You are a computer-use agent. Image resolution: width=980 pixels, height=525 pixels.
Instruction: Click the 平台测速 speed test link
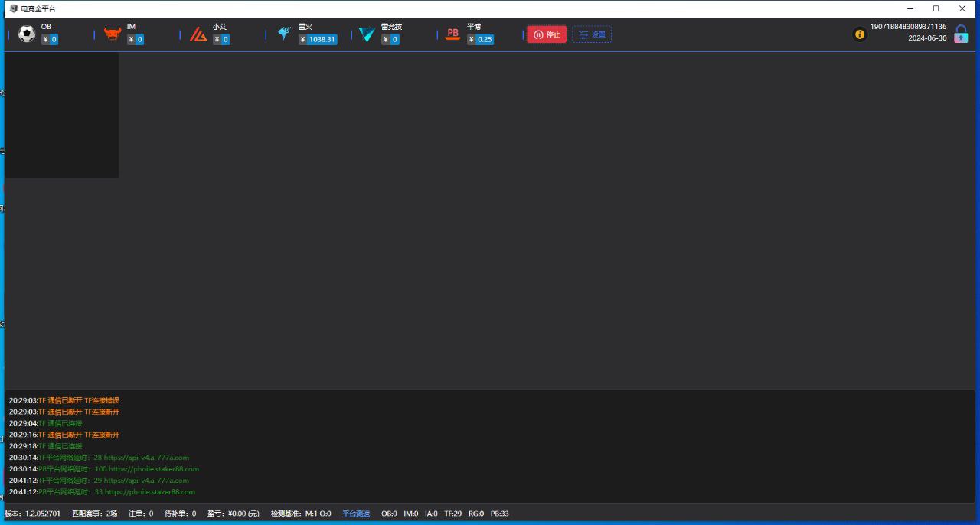(356, 514)
